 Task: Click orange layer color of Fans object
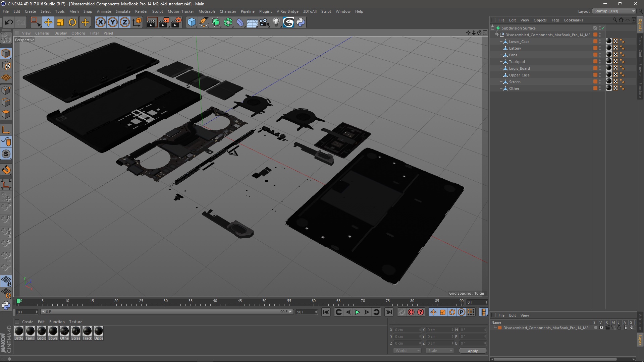[595, 55]
